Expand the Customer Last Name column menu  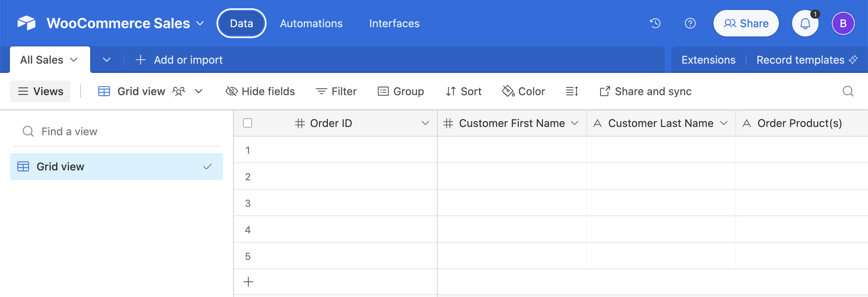click(x=723, y=123)
